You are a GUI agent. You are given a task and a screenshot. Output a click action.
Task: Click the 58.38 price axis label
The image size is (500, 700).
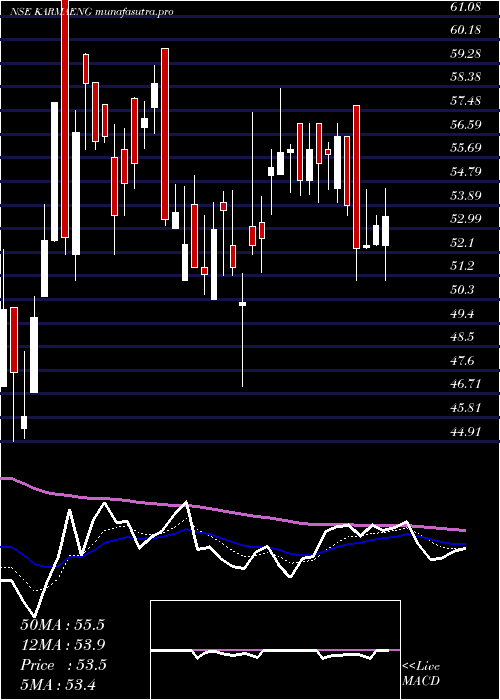point(464,77)
